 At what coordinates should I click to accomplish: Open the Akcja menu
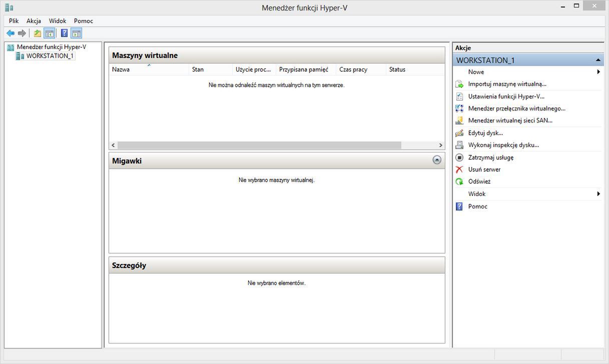click(34, 21)
